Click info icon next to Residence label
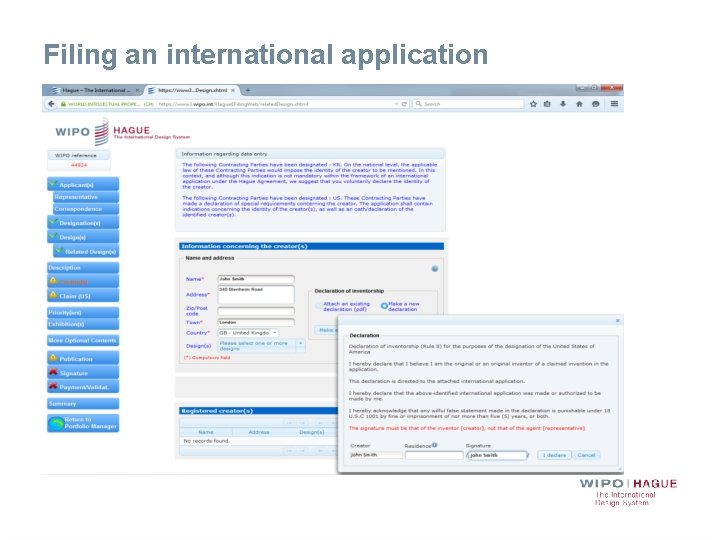720x540 pixels. point(434,444)
